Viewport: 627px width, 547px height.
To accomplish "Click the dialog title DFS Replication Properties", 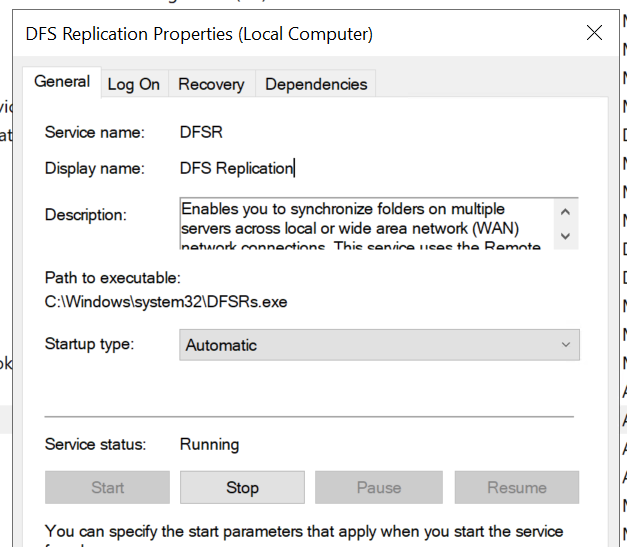I will click(x=199, y=34).
